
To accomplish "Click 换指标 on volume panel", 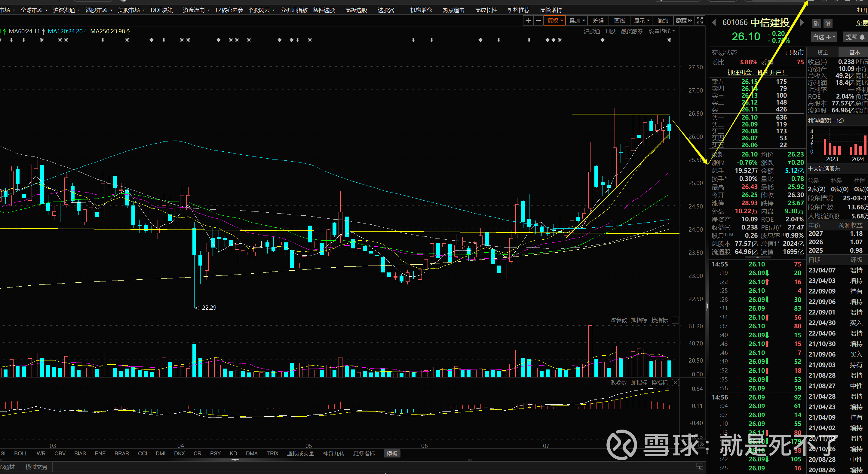I will coord(659,320).
